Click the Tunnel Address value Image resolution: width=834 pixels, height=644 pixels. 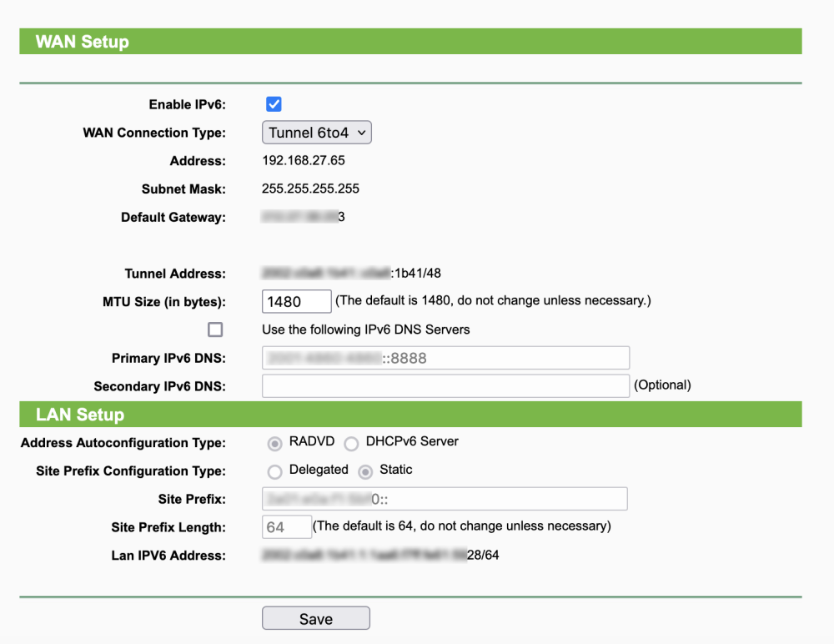pyautogui.click(x=351, y=273)
